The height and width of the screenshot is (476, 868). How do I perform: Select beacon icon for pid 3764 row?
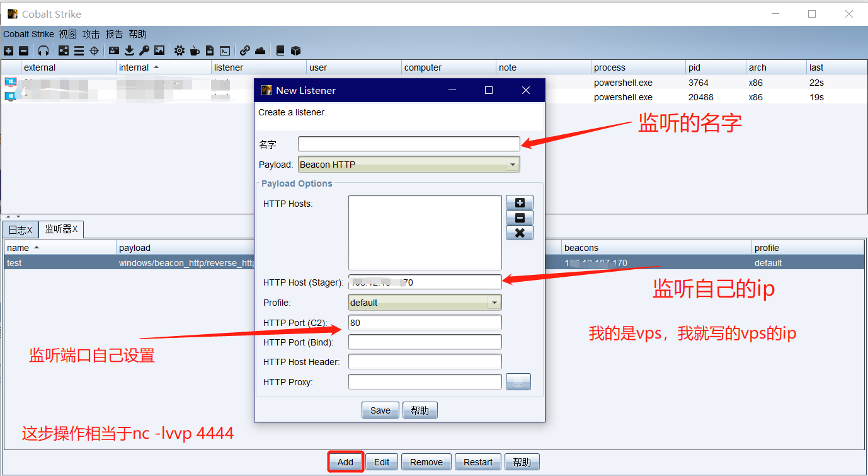point(10,82)
